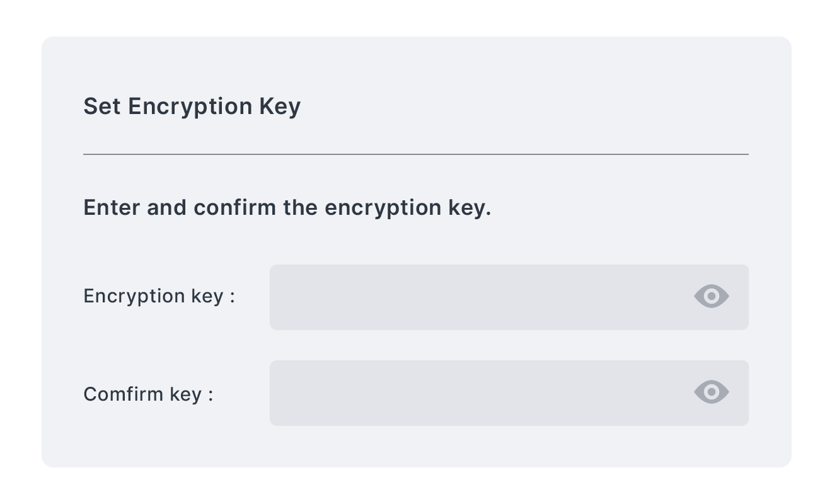Click the 'Enter and confirm the encryption key.' text
The image size is (832, 504).
[x=287, y=208]
